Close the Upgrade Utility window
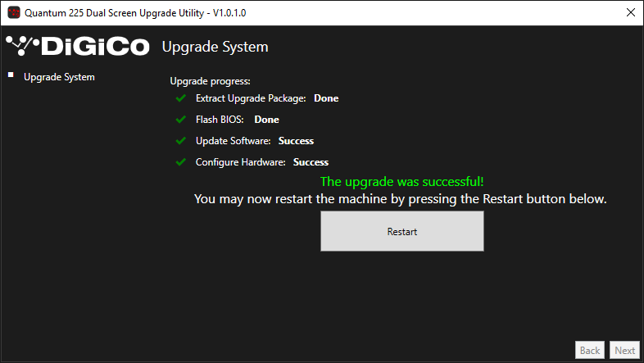 pos(631,12)
